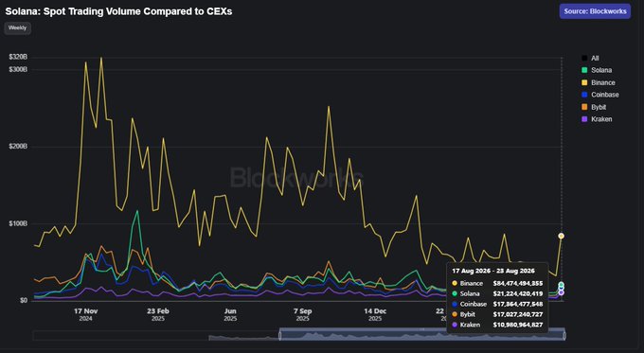Image resolution: width=644 pixels, height=353 pixels.
Task: Click the green Solana end data point
Action: pyautogui.click(x=561, y=285)
